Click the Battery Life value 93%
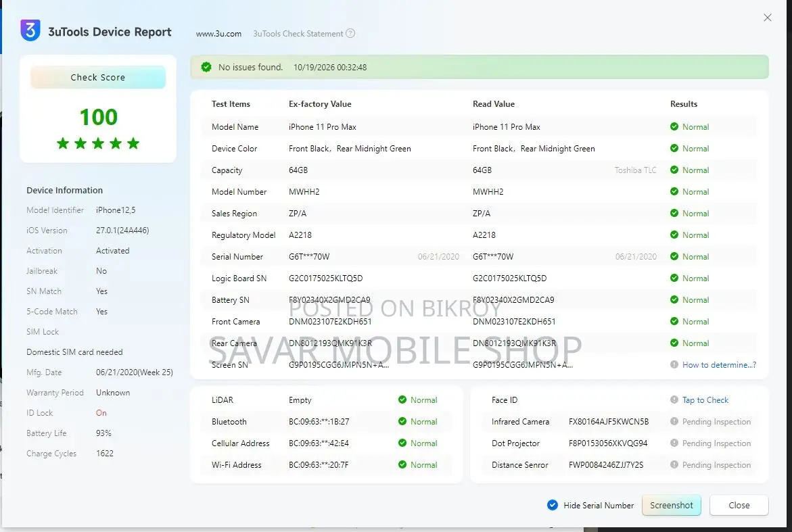Image resolution: width=792 pixels, height=532 pixels. coord(103,433)
